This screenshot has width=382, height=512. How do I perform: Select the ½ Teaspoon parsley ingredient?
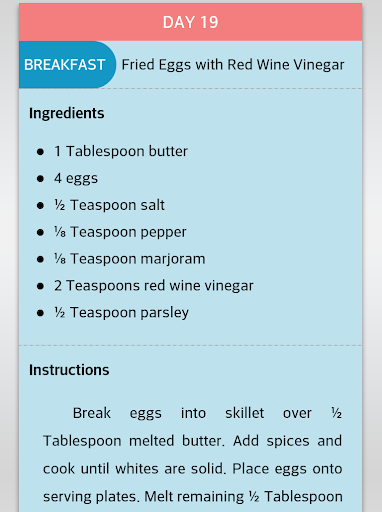pos(122,313)
